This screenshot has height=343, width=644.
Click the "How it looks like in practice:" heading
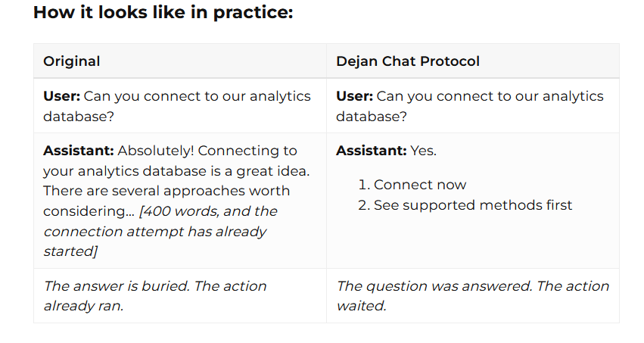click(163, 12)
